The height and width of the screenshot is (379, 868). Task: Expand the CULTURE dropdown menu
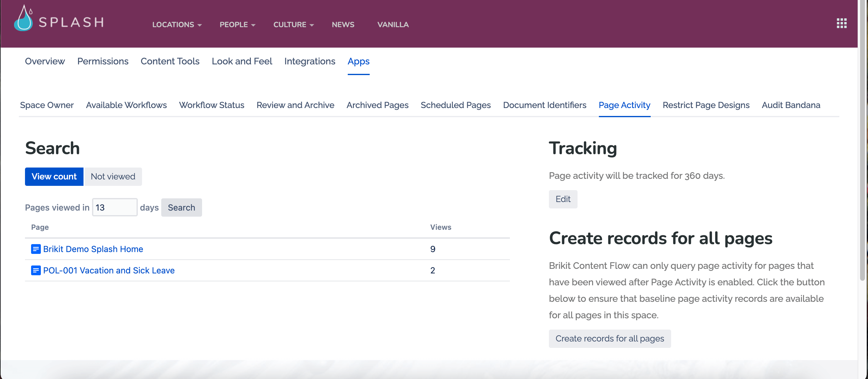click(293, 25)
